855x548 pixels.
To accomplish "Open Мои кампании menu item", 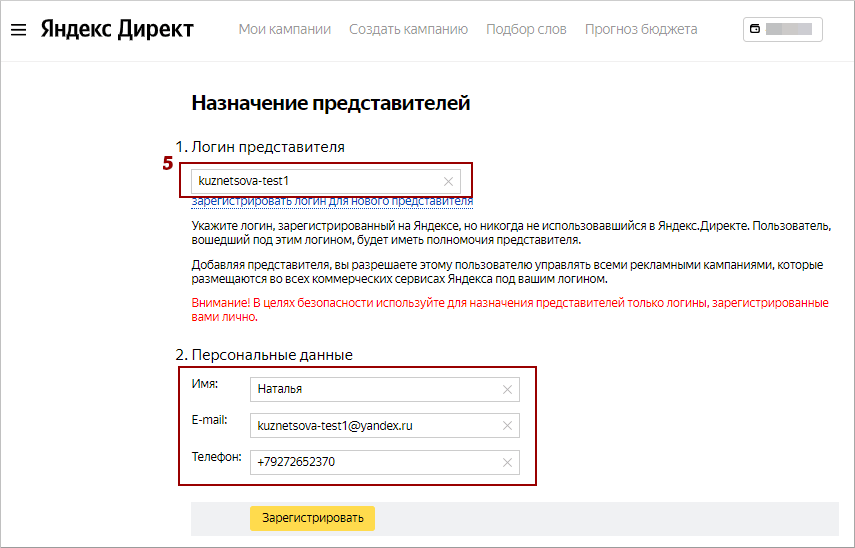I will click(285, 29).
